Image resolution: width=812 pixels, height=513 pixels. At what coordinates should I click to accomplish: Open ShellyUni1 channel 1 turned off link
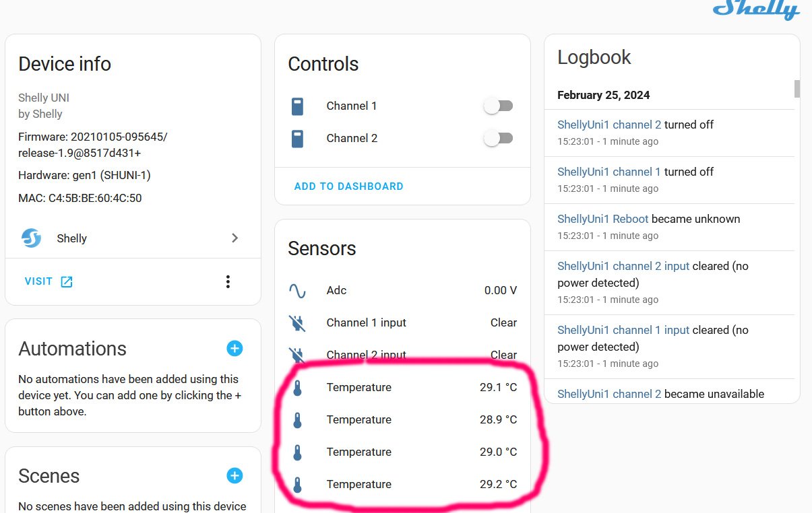point(609,172)
